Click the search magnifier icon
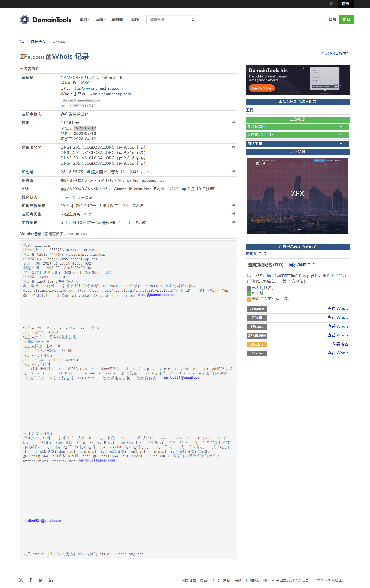This screenshot has height=588, width=370. (193, 20)
